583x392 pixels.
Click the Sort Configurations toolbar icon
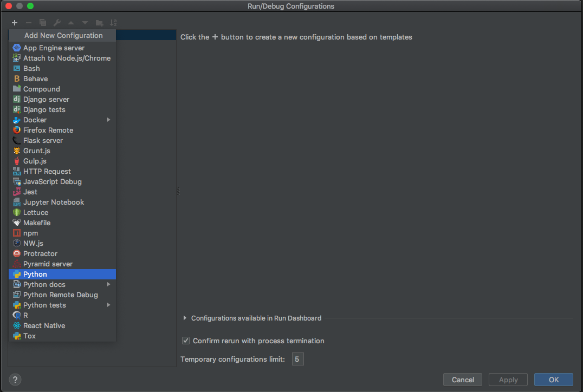(x=113, y=23)
